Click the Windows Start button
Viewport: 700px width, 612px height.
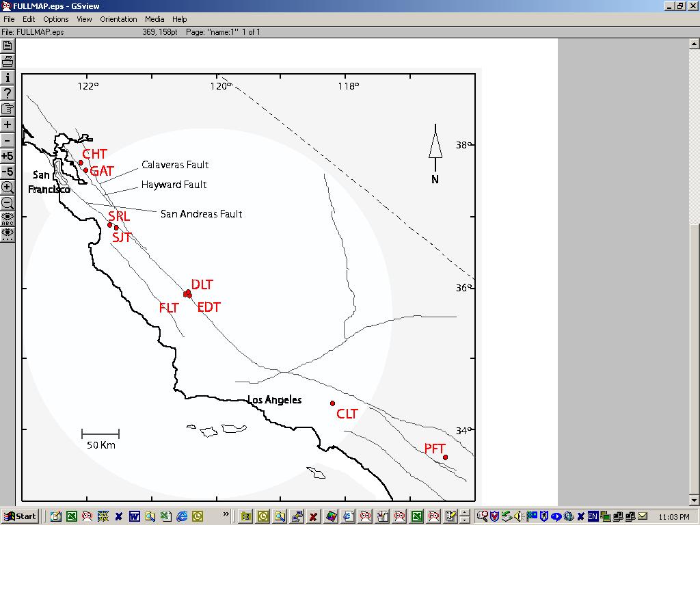[x=20, y=516]
